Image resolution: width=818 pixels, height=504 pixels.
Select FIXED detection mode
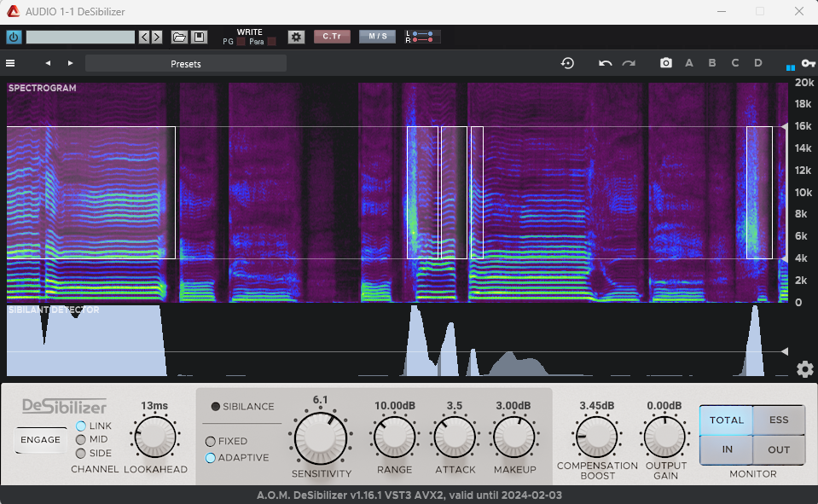point(210,442)
